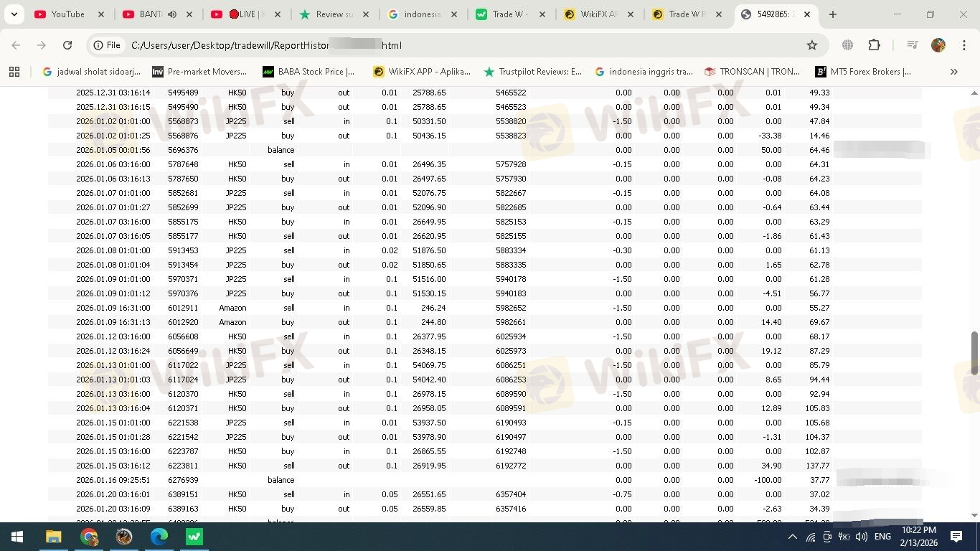Screen dimensions: 980x551
Task: Open the Chrome Extensions puzzle icon
Action: click(874, 45)
